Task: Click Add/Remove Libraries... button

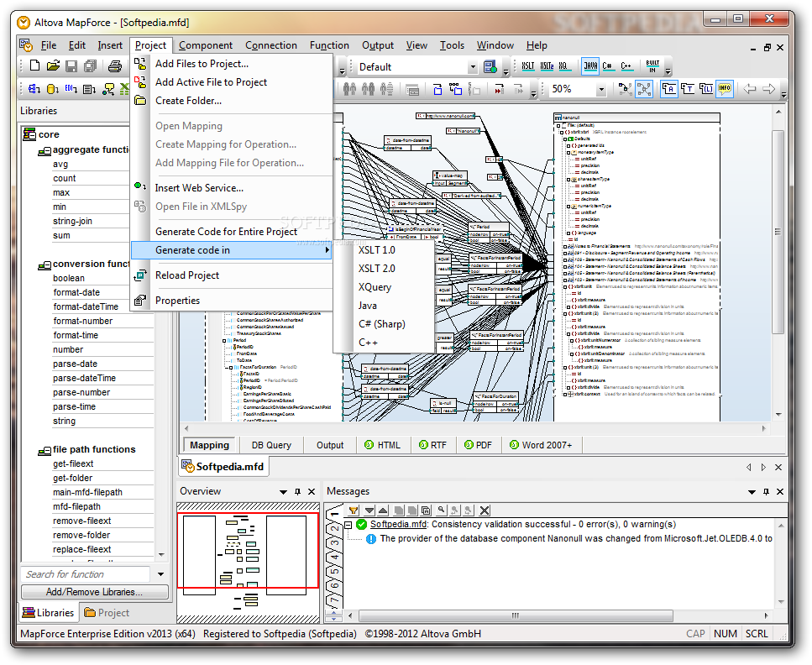Action: [94, 591]
